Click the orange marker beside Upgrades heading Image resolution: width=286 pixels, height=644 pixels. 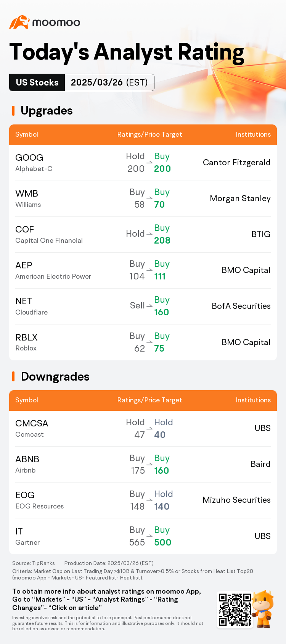point(13,111)
